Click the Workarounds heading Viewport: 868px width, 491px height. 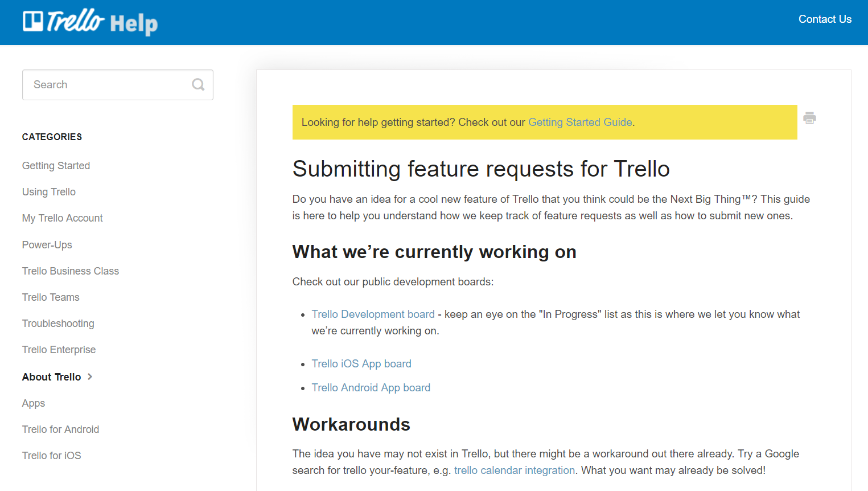(351, 424)
